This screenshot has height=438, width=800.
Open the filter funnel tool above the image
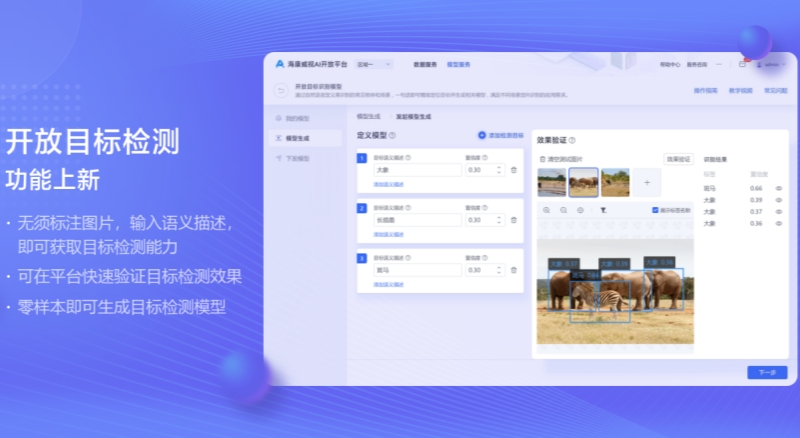click(x=603, y=210)
